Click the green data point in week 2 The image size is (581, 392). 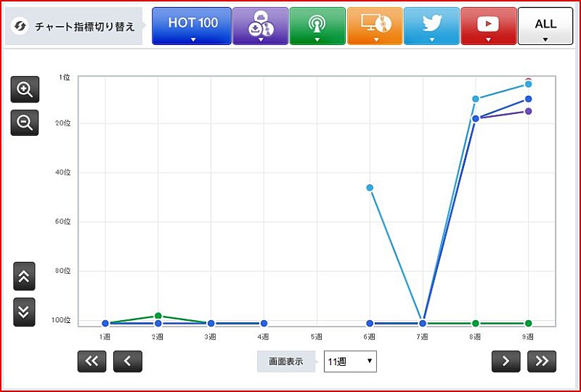(x=158, y=316)
